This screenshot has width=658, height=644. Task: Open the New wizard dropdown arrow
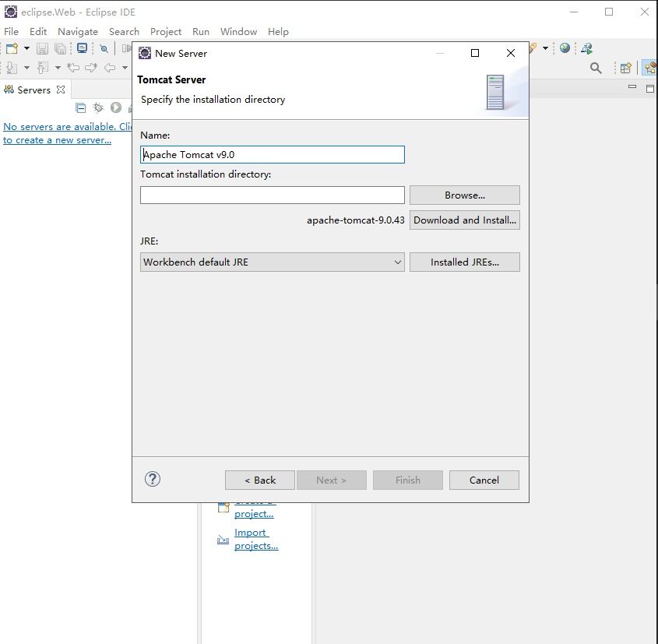click(x=26, y=48)
